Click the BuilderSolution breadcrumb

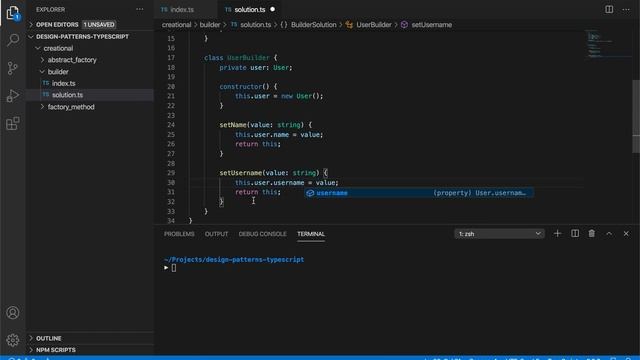pyautogui.click(x=313, y=25)
